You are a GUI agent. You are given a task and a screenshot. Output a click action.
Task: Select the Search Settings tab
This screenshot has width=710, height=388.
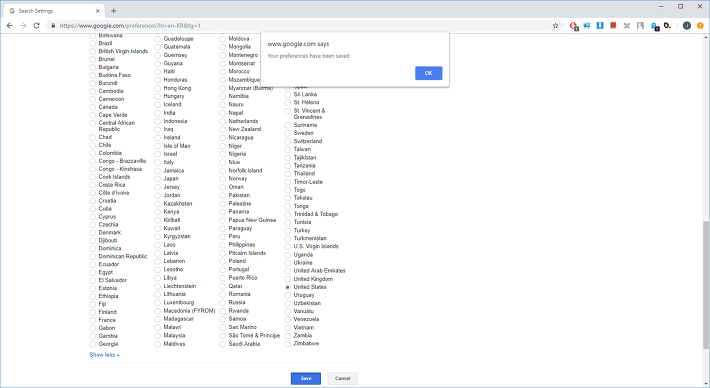(x=55, y=11)
